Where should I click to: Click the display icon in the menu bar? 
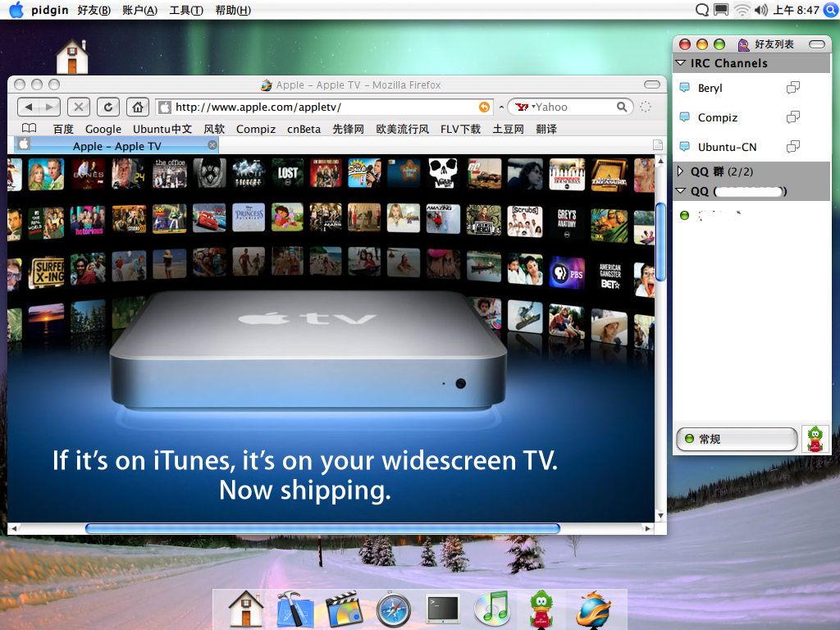(x=722, y=10)
